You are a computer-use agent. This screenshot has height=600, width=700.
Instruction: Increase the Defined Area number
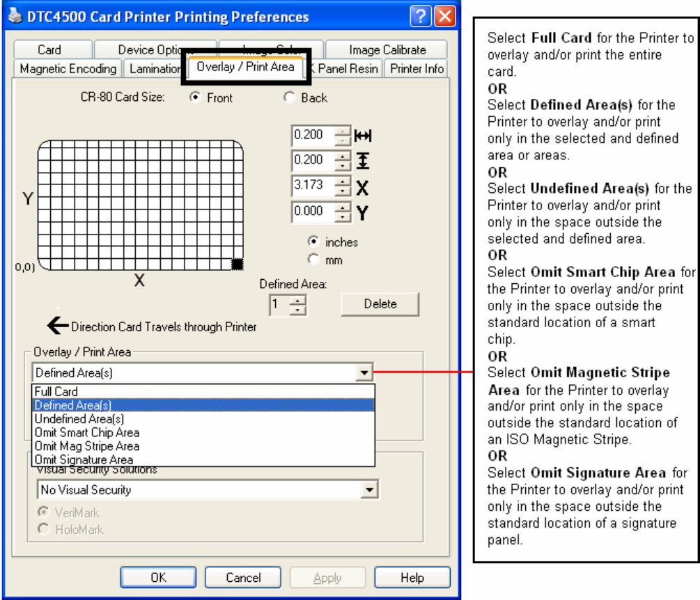tap(298, 300)
